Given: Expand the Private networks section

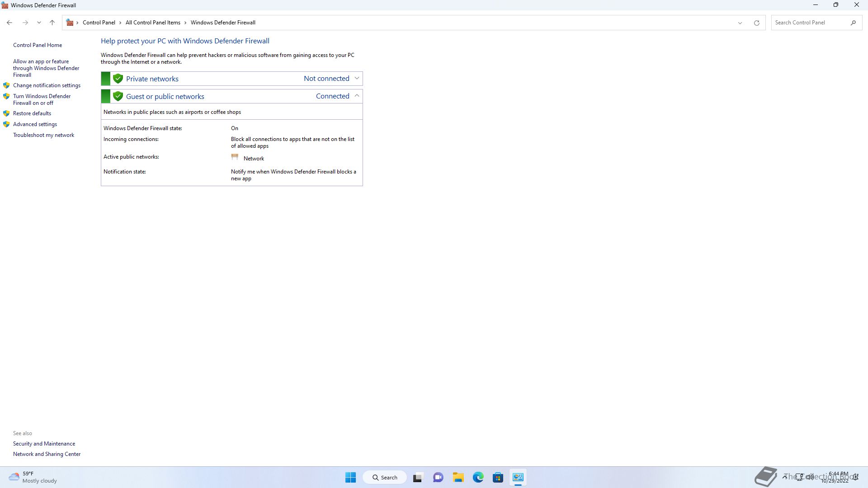Looking at the screenshot, I should [x=357, y=79].
